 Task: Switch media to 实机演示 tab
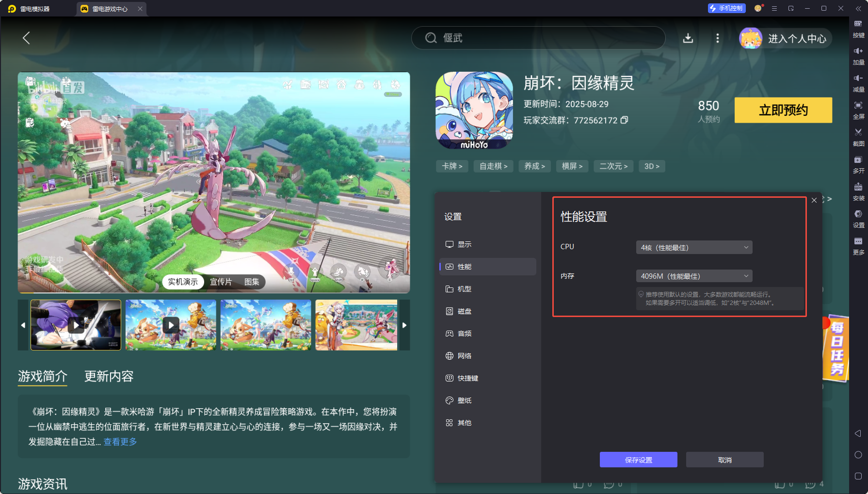point(183,282)
